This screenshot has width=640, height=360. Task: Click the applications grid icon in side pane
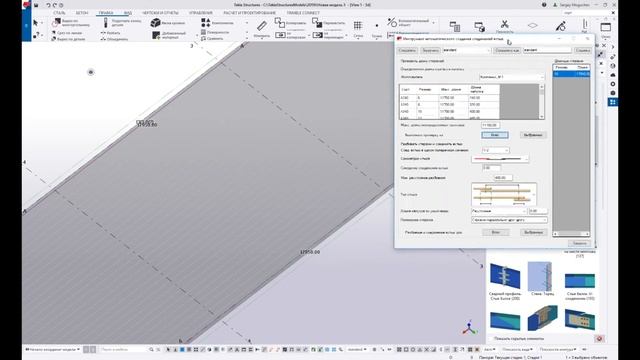tap(613, 102)
